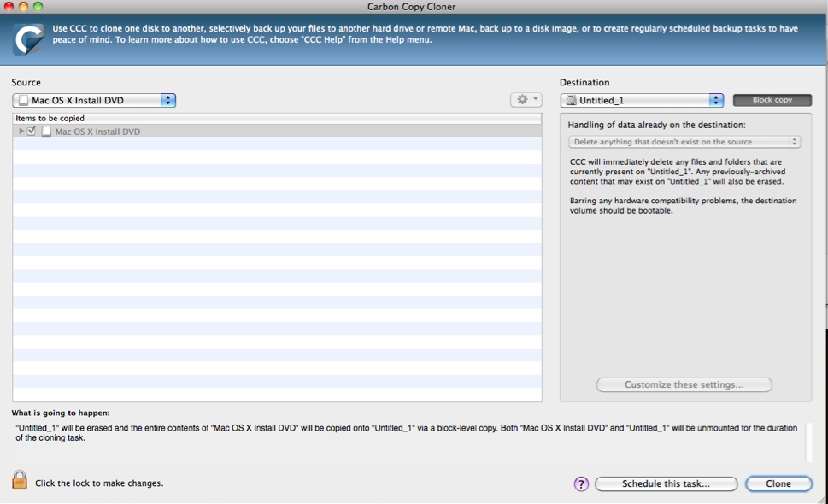
Task: Select the Mac OS X Install DVD list row text
Action: [x=97, y=132]
